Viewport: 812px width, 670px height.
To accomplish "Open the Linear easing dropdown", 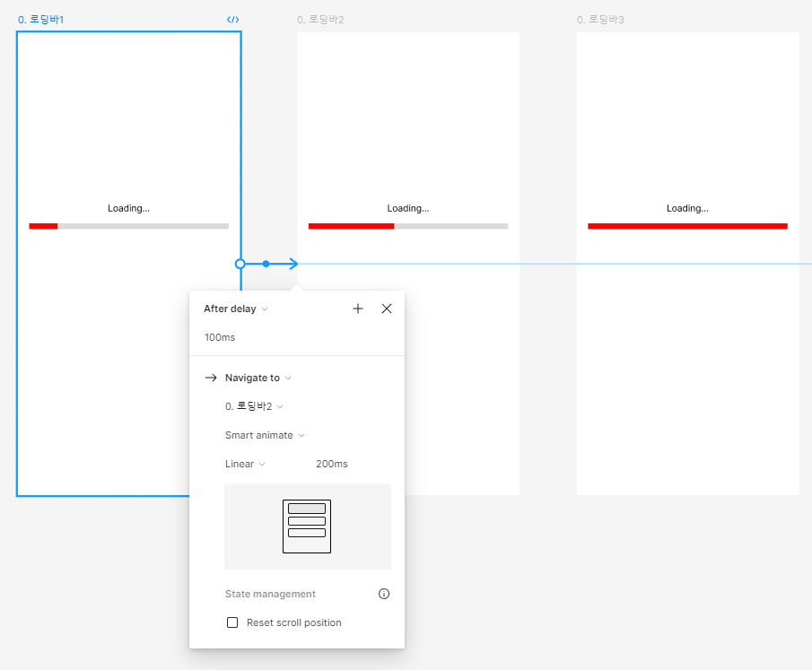I will (245, 464).
